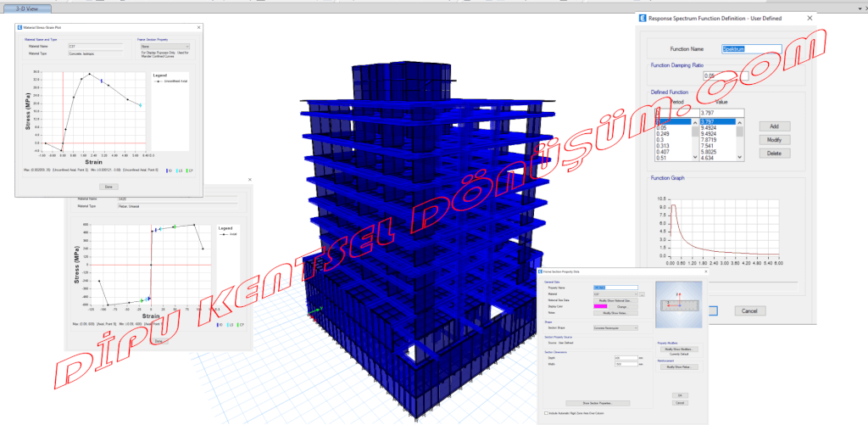This screenshot has width=868, height=425.
Task: Click Cancel in the Frame Section Property dialog
Action: [x=680, y=403]
